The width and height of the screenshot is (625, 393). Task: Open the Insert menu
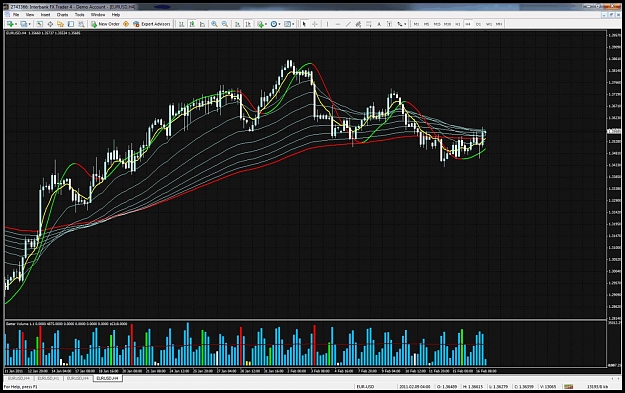point(45,14)
